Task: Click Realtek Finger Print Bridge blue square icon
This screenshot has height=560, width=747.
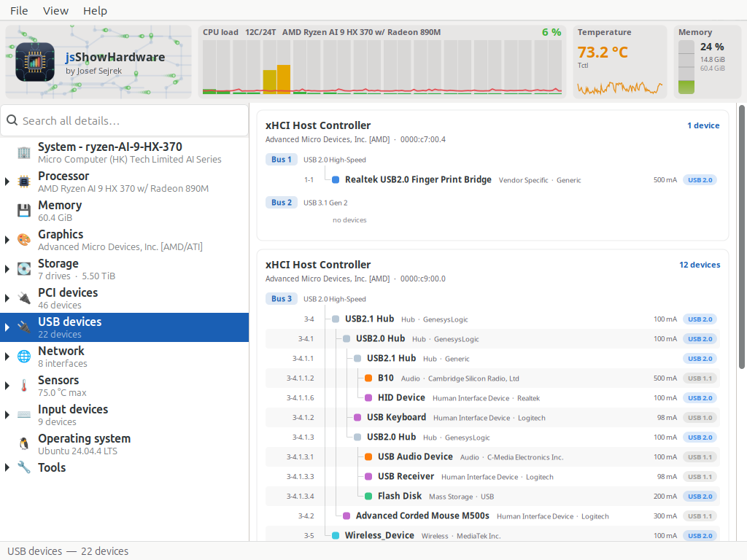Action: click(336, 179)
